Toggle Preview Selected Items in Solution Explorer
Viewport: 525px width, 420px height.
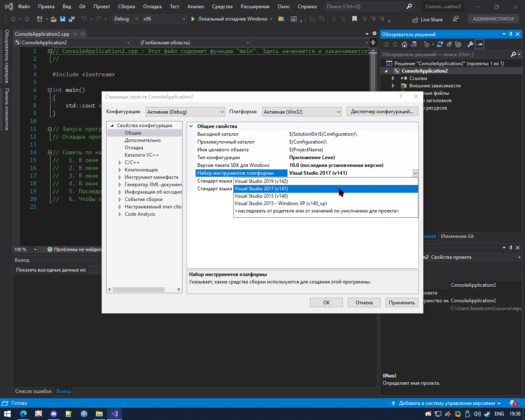tap(479, 44)
